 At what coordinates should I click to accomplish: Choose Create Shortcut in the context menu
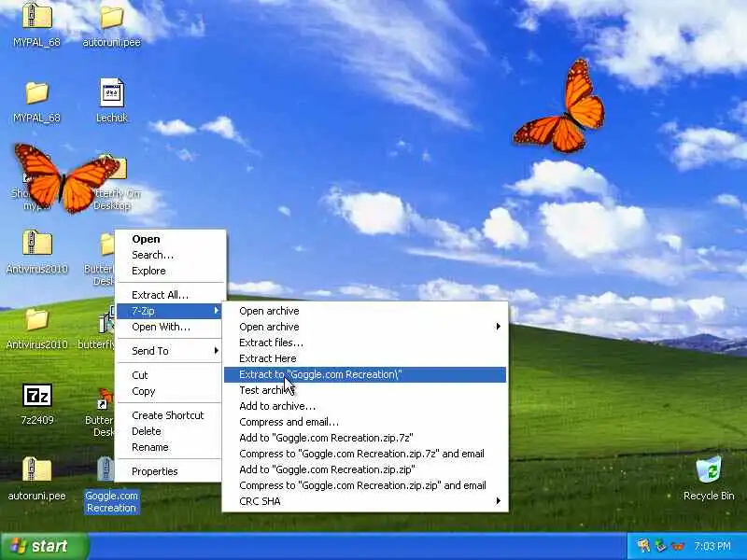(x=170, y=415)
